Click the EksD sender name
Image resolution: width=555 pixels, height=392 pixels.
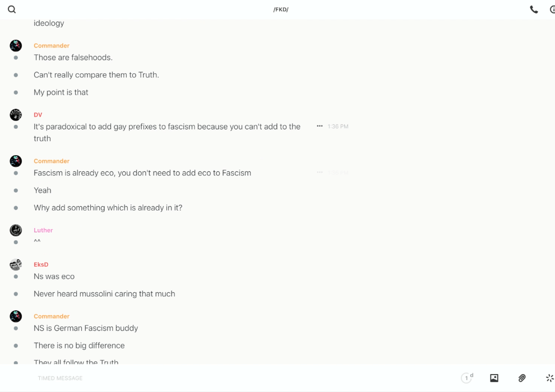[41, 264]
